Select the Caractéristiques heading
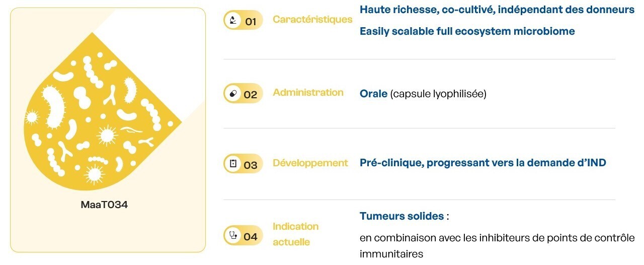The height and width of the screenshot is (265, 644). tap(312, 19)
